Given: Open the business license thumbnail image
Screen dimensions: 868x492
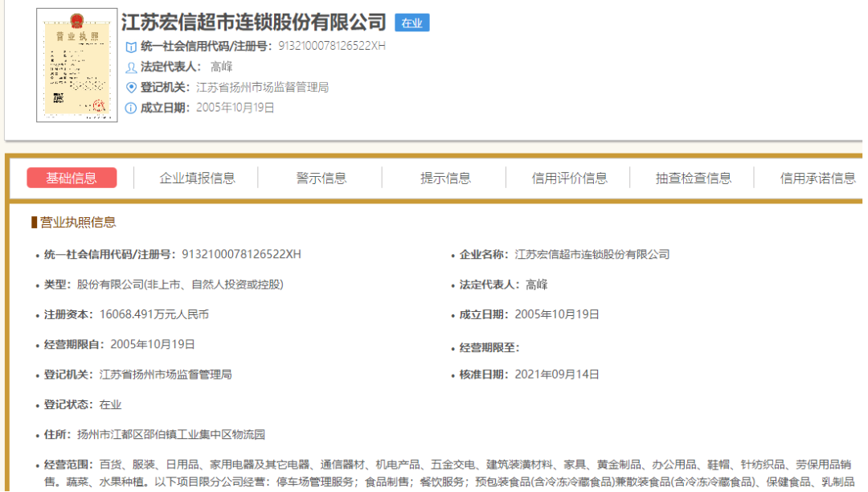Looking at the screenshot, I should click(x=77, y=65).
